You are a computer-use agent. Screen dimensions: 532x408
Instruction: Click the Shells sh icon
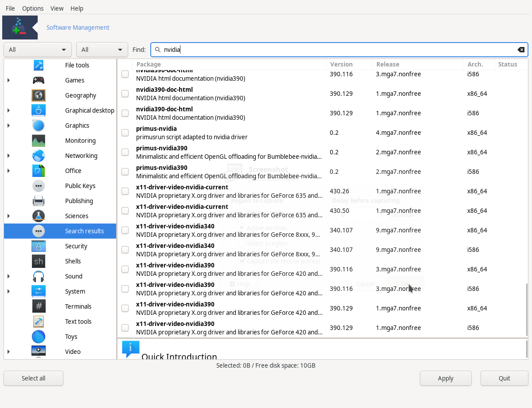[39, 261]
